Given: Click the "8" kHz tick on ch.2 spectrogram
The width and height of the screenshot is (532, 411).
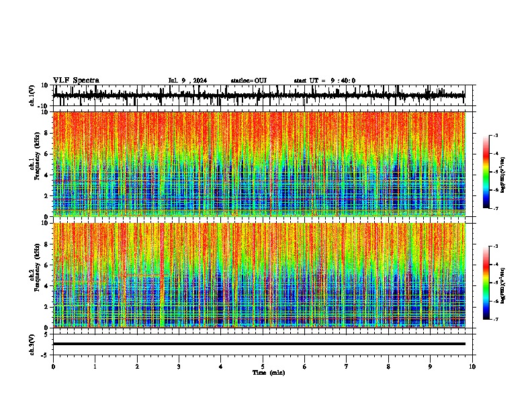Looking at the screenshot, I should pyautogui.click(x=47, y=244).
